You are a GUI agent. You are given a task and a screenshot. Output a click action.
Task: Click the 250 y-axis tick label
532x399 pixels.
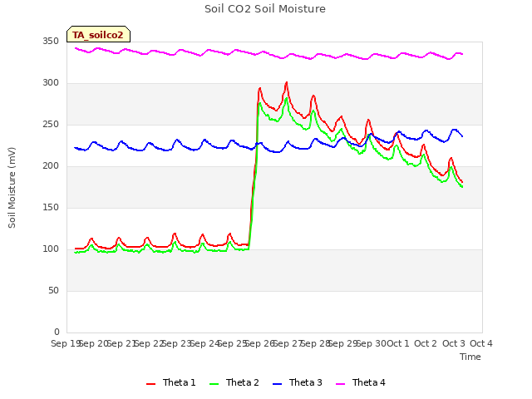point(51,125)
